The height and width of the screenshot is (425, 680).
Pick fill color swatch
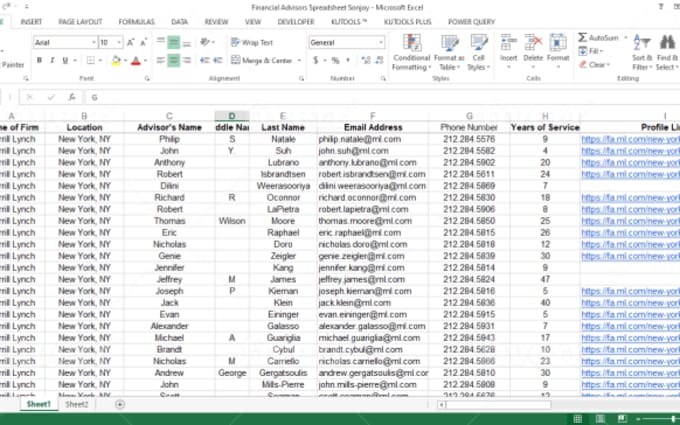point(116,60)
